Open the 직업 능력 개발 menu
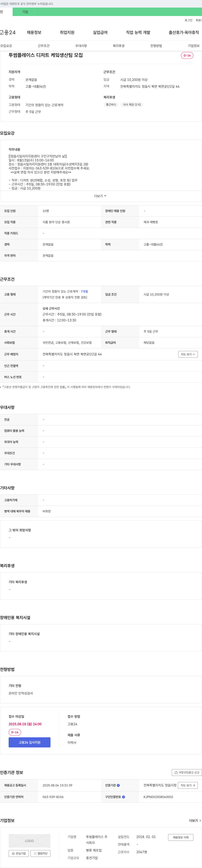The image size is (202, 868). [x=138, y=32]
